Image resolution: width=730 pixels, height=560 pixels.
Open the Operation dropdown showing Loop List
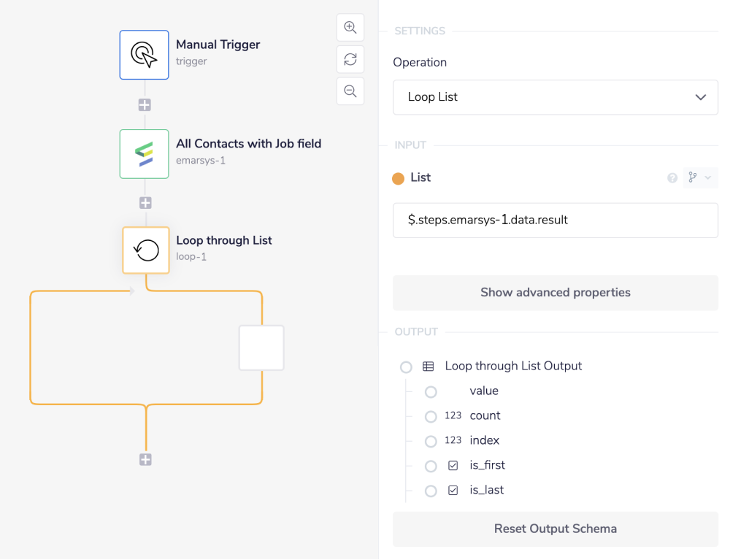[555, 97]
